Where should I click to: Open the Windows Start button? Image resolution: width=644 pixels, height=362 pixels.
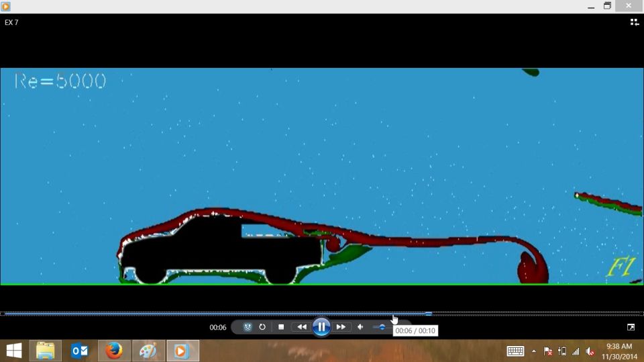(14, 351)
